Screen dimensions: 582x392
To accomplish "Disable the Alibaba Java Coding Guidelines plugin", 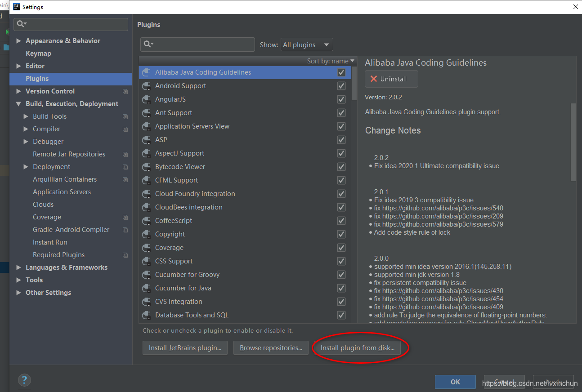I will pyautogui.click(x=341, y=72).
